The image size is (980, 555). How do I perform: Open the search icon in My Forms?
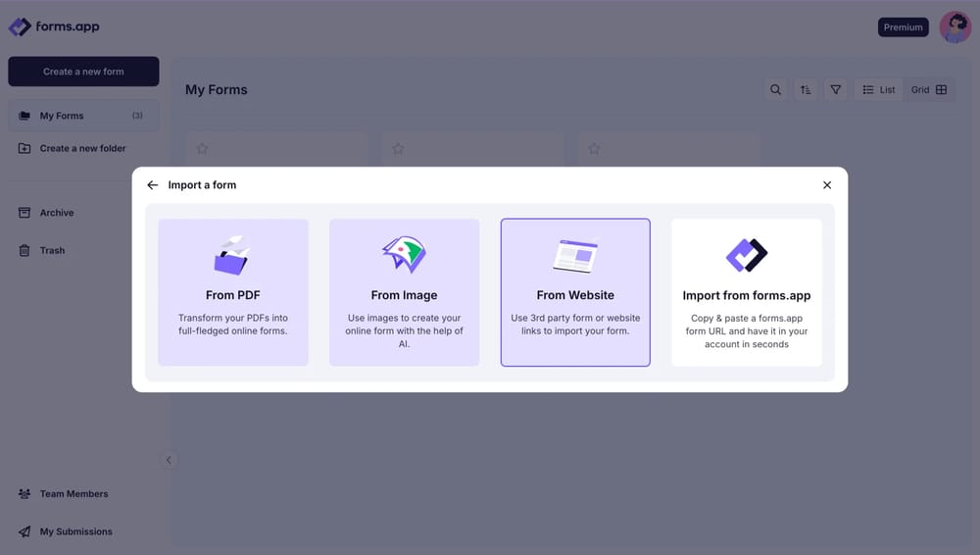pos(775,90)
